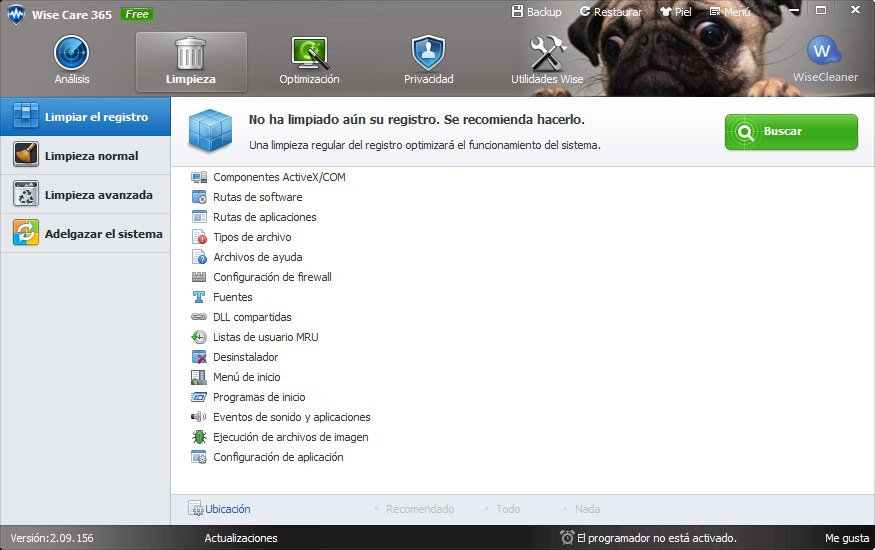This screenshot has height=550, width=875.
Task: Click the Rutas de aplicaciones icon
Action: 199,217
